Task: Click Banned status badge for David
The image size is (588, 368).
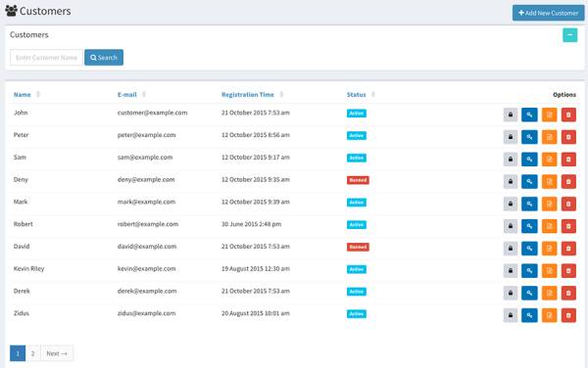Action: tap(358, 247)
